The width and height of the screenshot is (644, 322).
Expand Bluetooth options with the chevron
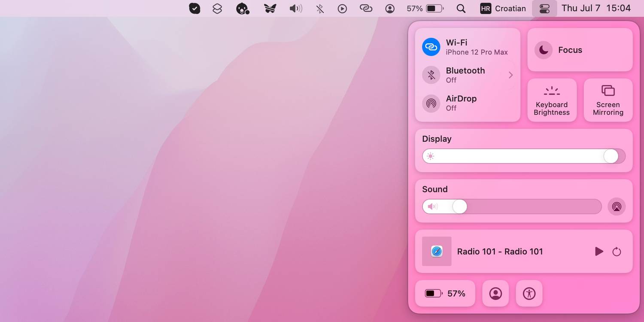click(x=510, y=75)
